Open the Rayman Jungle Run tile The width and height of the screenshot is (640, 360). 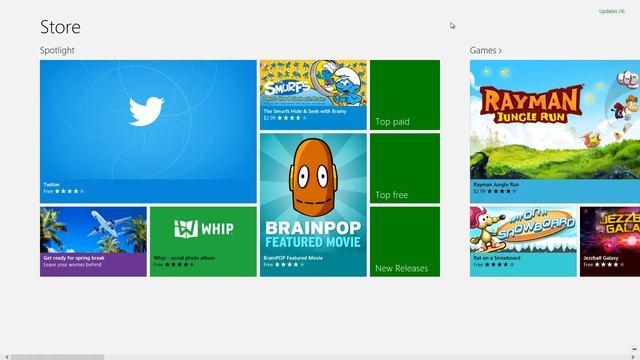pos(555,131)
